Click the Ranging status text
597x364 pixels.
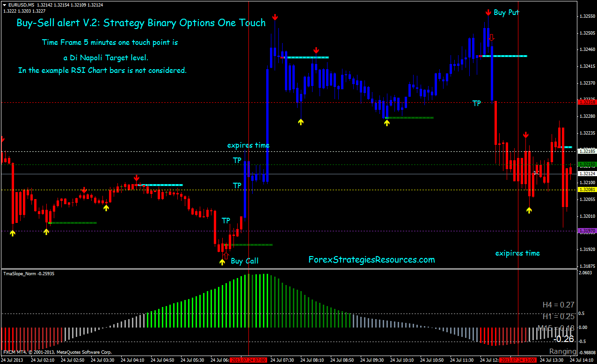562,351
